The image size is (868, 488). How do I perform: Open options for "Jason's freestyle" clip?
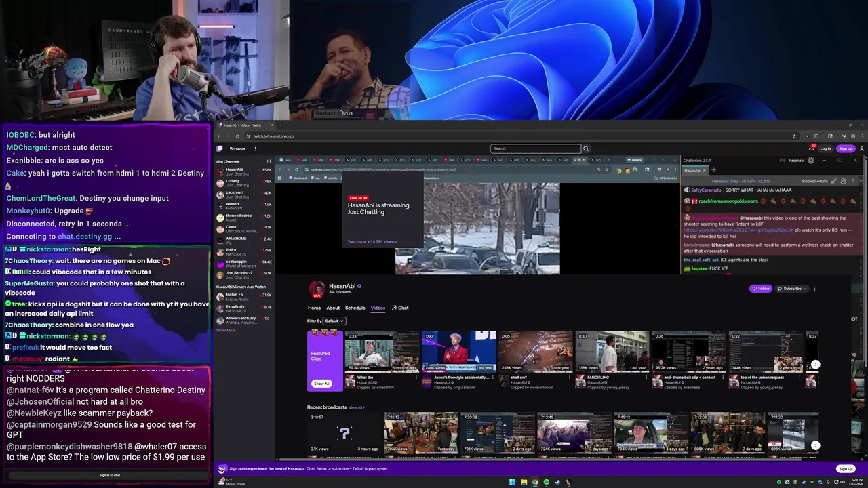pyautogui.click(x=493, y=378)
